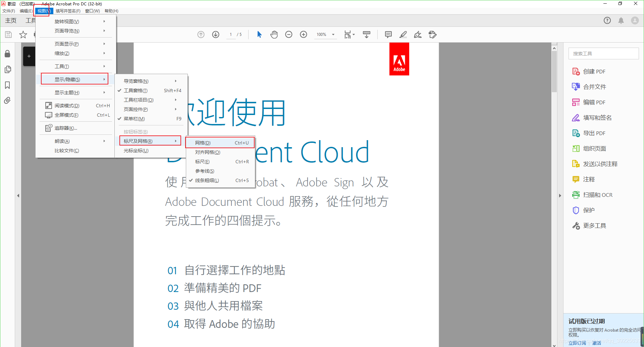Viewport: 644px width, 347px height.
Task: Open the fit page options icon
Action: coord(349,35)
